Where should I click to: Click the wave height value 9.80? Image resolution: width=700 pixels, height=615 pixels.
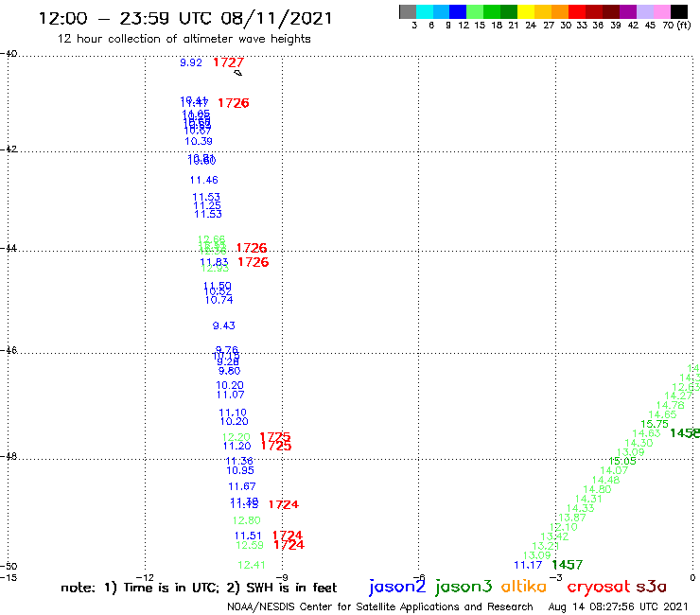pos(230,371)
